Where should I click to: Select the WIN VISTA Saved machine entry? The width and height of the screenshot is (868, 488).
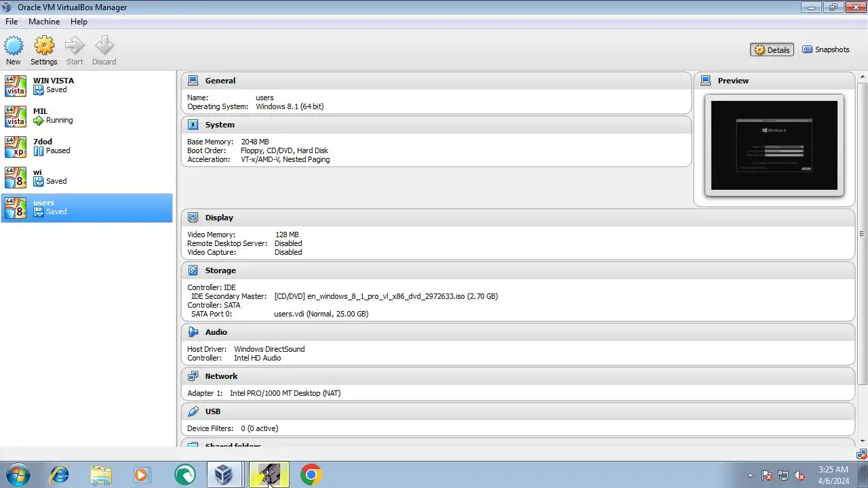tap(87, 85)
